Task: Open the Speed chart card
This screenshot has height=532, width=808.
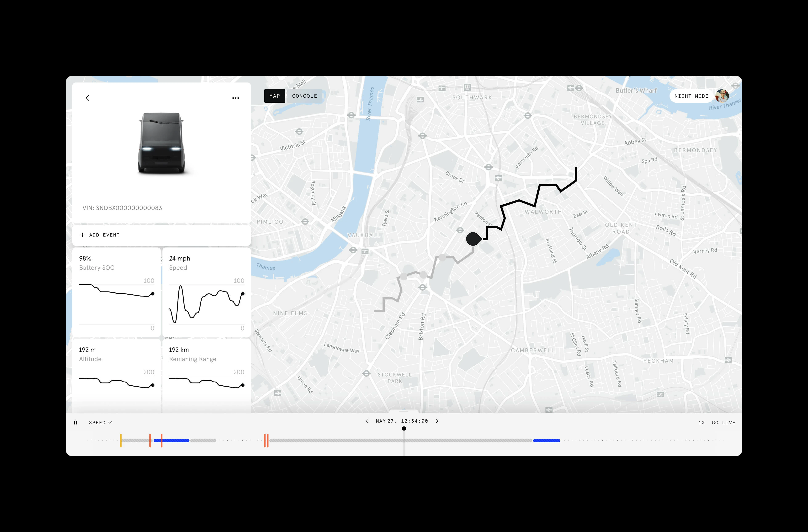Action: tap(206, 292)
